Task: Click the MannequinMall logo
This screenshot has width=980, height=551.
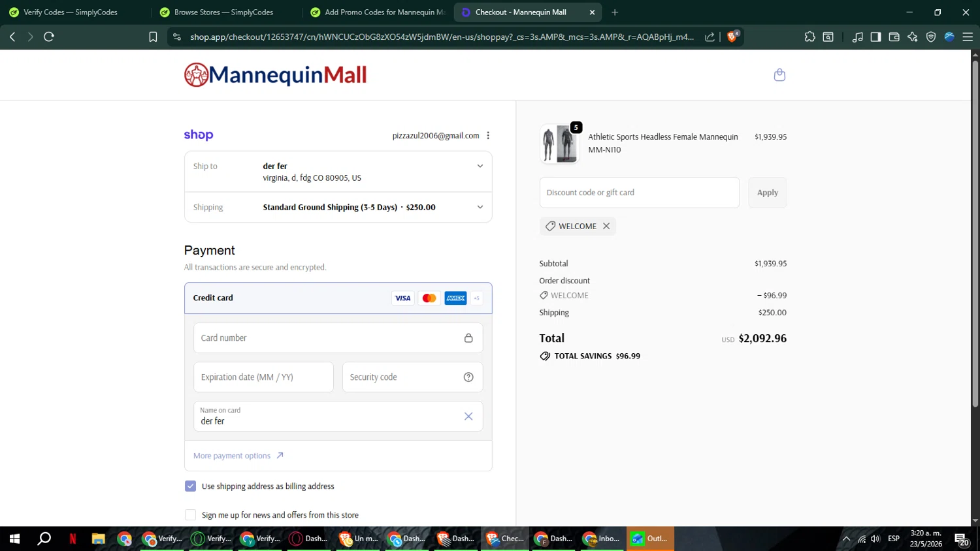Action: click(275, 75)
